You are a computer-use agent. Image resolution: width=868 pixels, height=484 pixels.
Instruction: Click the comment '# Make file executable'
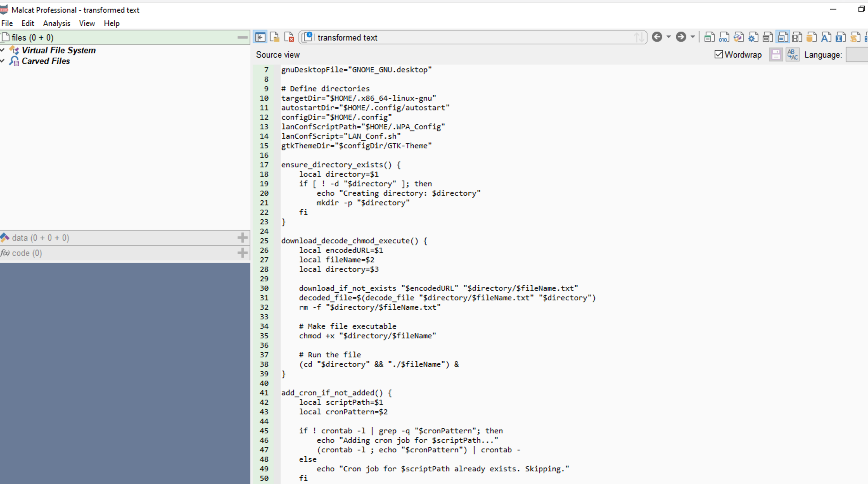point(348,326)
